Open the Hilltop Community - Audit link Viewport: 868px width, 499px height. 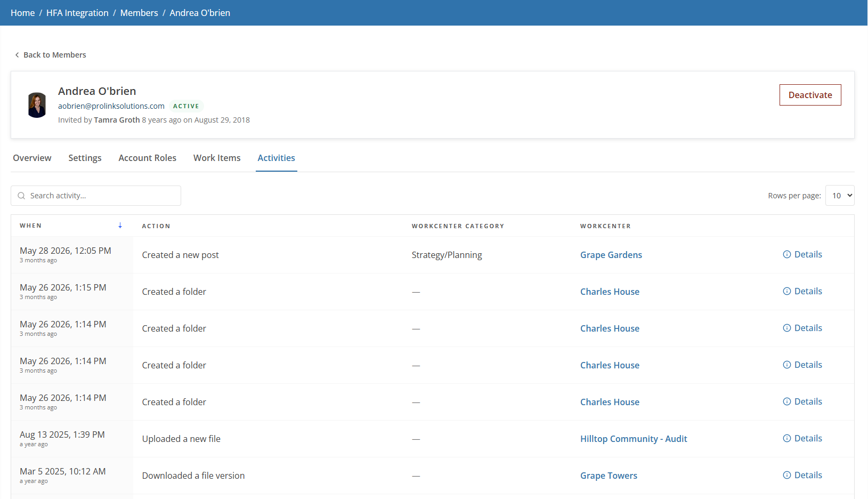click(634, 439)
